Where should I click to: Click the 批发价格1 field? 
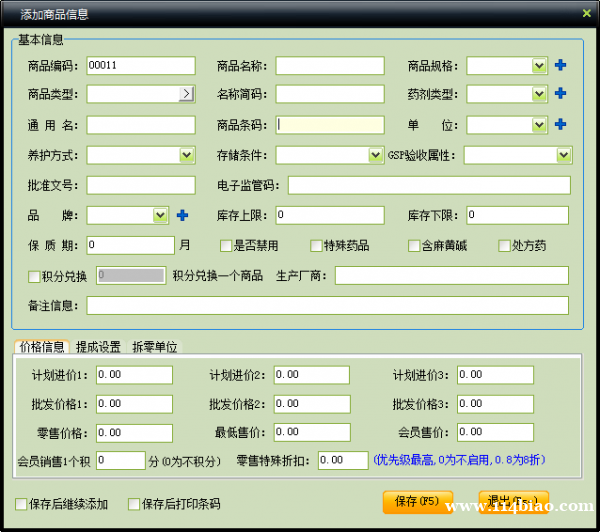coord(134,404)
